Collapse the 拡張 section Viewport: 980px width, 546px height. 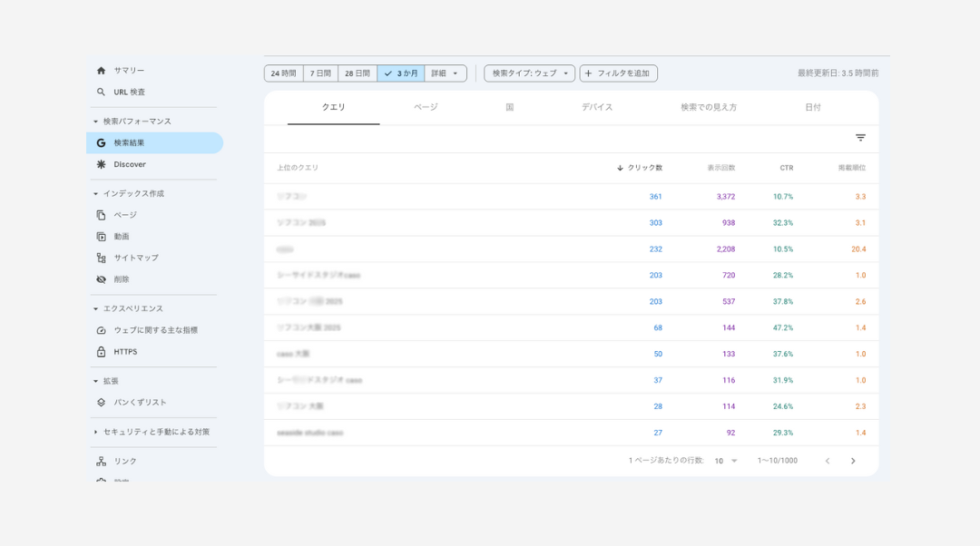click(95, 381)
